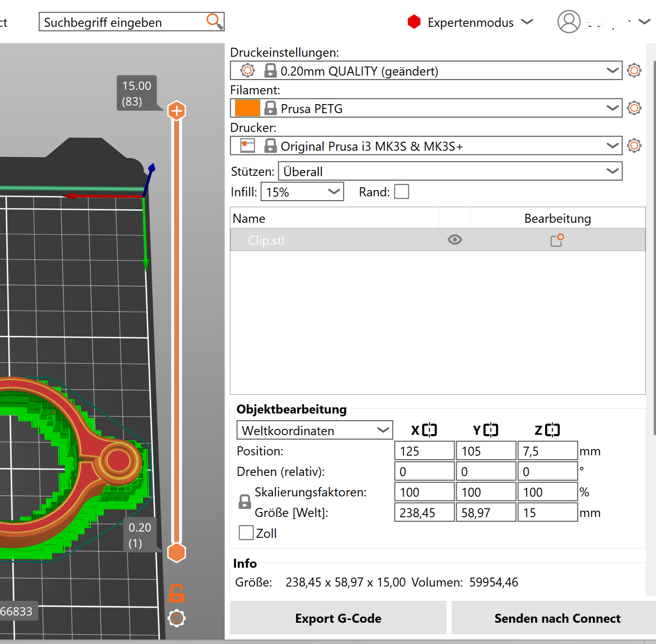Expand the user account menu chevron
Viewport: 656px width, 644px height.
pyautogui.click(x=645, y=22)
